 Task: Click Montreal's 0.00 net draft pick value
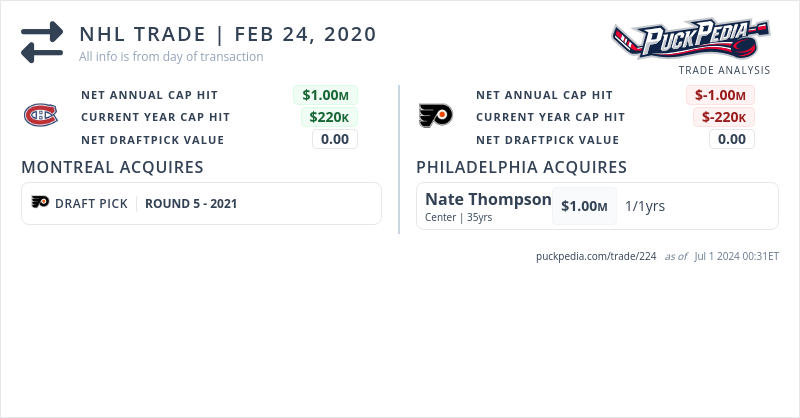pyautogui.click(x=335, y=139)
